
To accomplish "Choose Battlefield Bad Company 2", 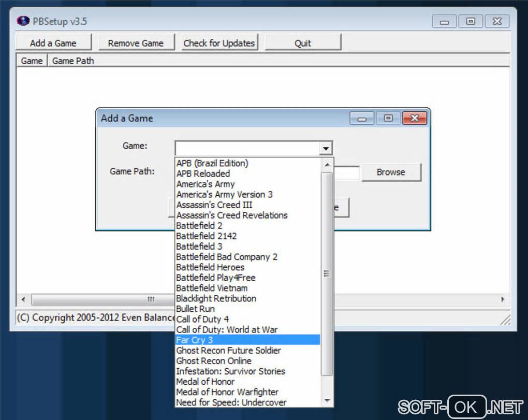I will pyautogui.click(x=247, y=257).
